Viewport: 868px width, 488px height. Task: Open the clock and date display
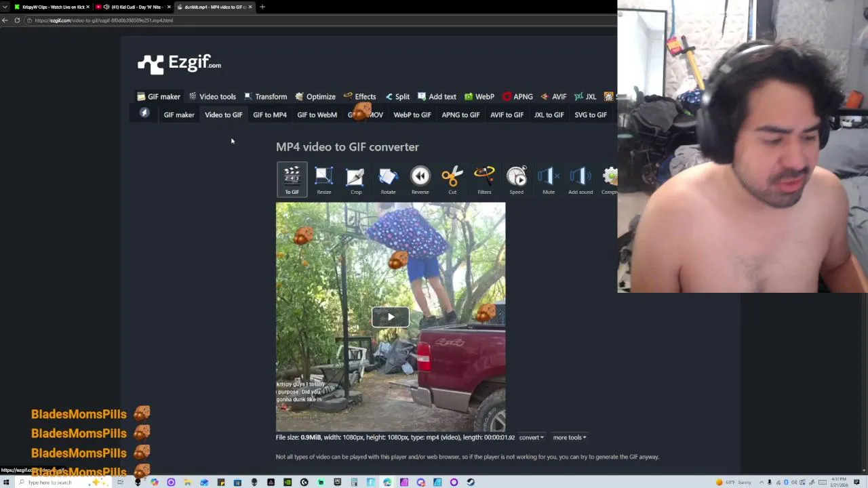pyautogui.click(x=840, y=482)
